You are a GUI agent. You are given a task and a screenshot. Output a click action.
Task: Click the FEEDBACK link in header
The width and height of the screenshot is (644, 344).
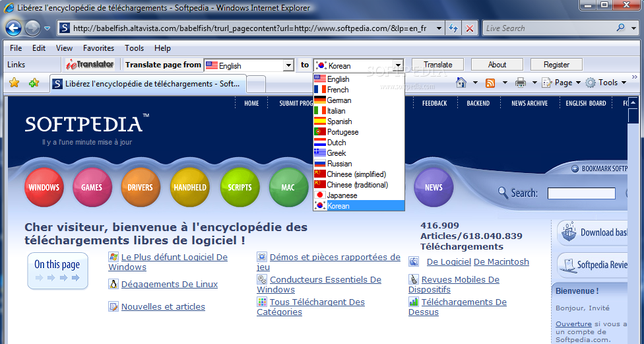[435, 103]
